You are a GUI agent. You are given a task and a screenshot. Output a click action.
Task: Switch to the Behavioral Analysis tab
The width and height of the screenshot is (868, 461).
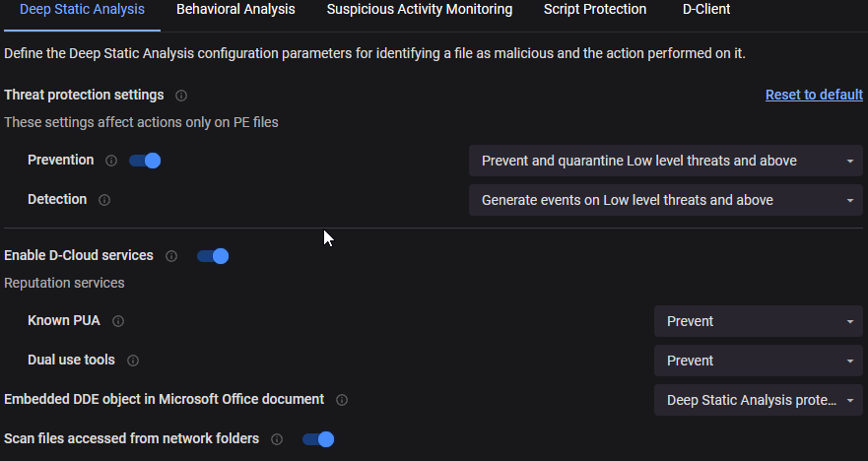pyautogui.click(x=235, y=10)
